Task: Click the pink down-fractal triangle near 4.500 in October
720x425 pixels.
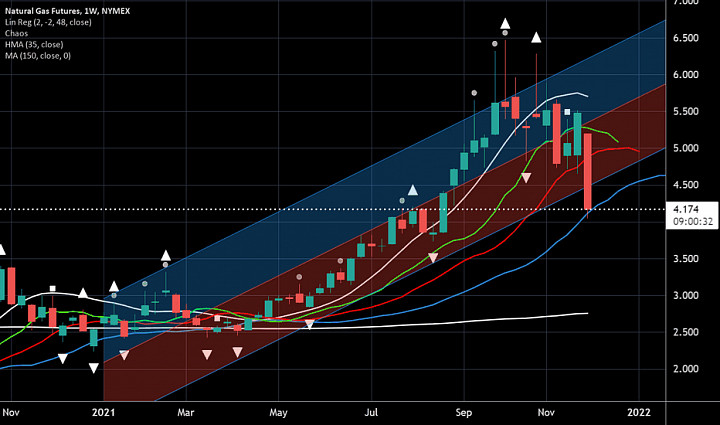Action: click(526, 178)
